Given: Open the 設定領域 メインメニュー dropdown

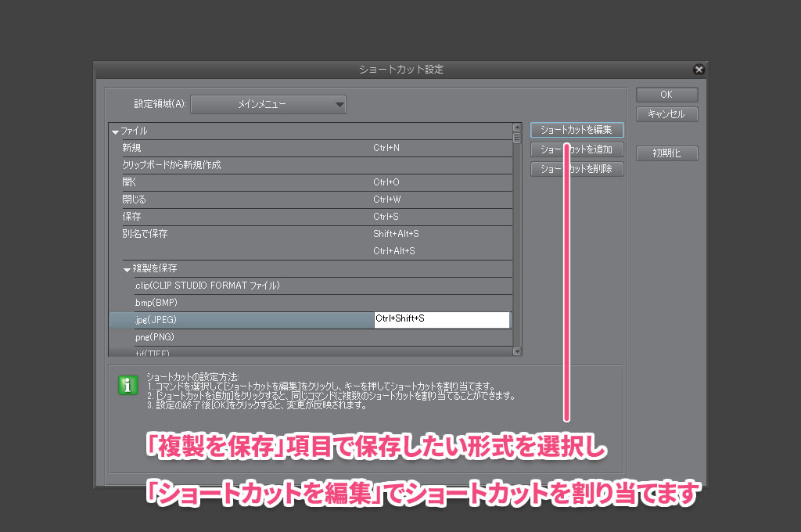Looking at the screenshot, I should coord(268,104).
